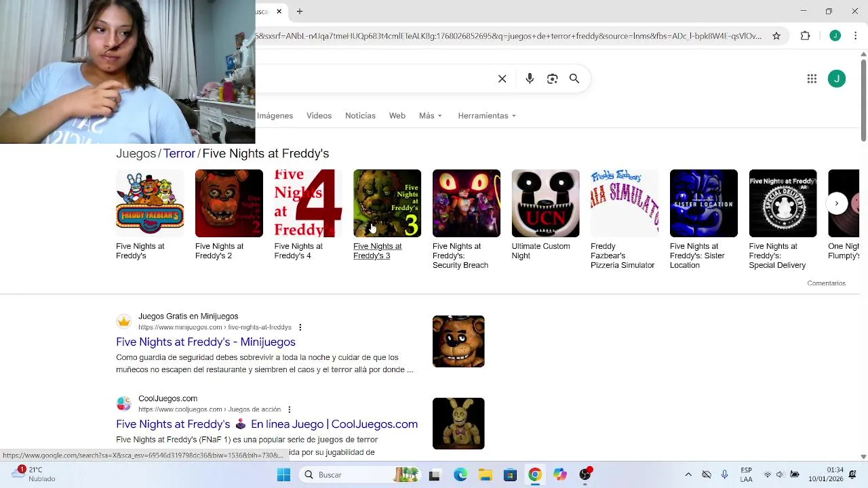The height and width of the screenshot is (488, 868).
Task: Expand the Herramientas dropdown
Action: click(487, 116)
